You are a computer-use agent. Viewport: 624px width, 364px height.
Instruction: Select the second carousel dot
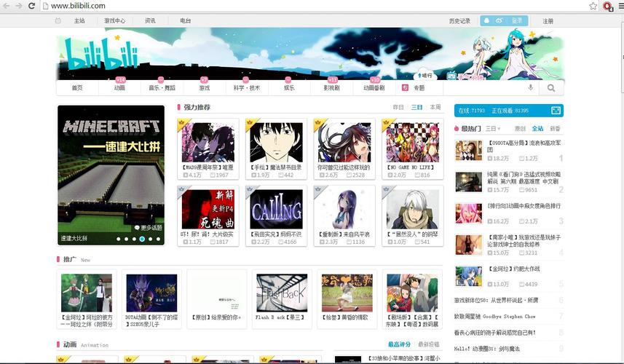(x=126, y=239)
